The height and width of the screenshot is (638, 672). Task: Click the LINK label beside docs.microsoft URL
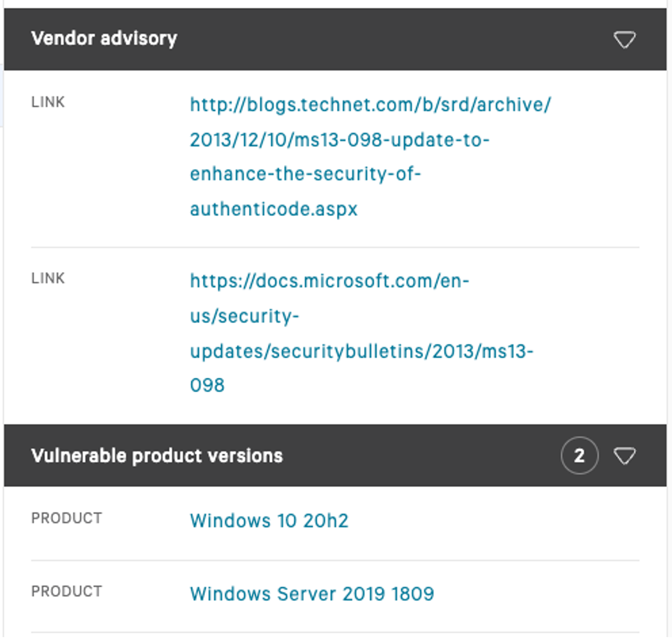pyautogui.click(x=48, y=278)
